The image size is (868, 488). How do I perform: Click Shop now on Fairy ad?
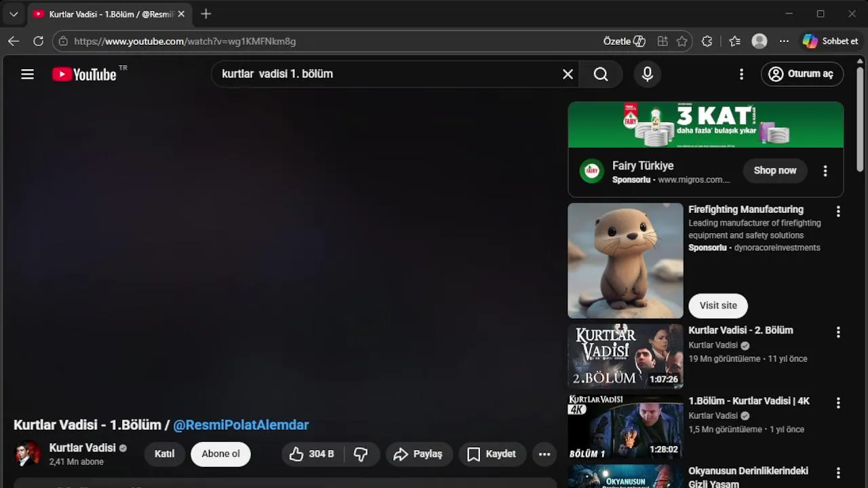tap(775, 170)
